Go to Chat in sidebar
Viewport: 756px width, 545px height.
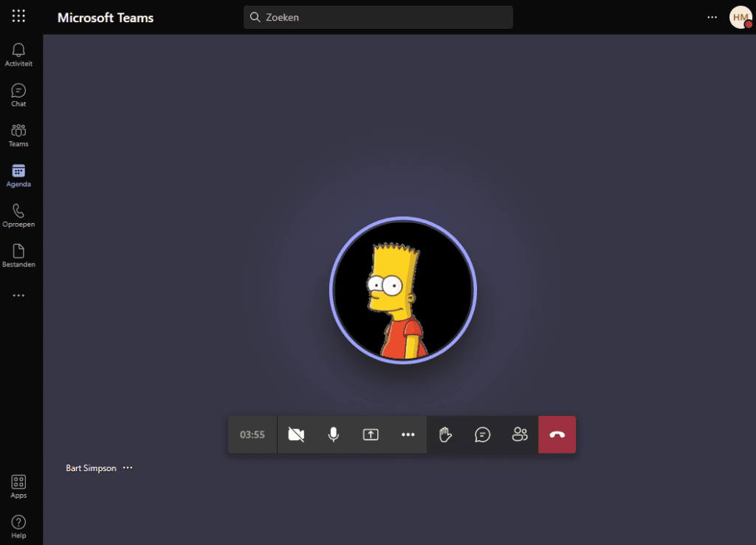click(x=18, y=95)
